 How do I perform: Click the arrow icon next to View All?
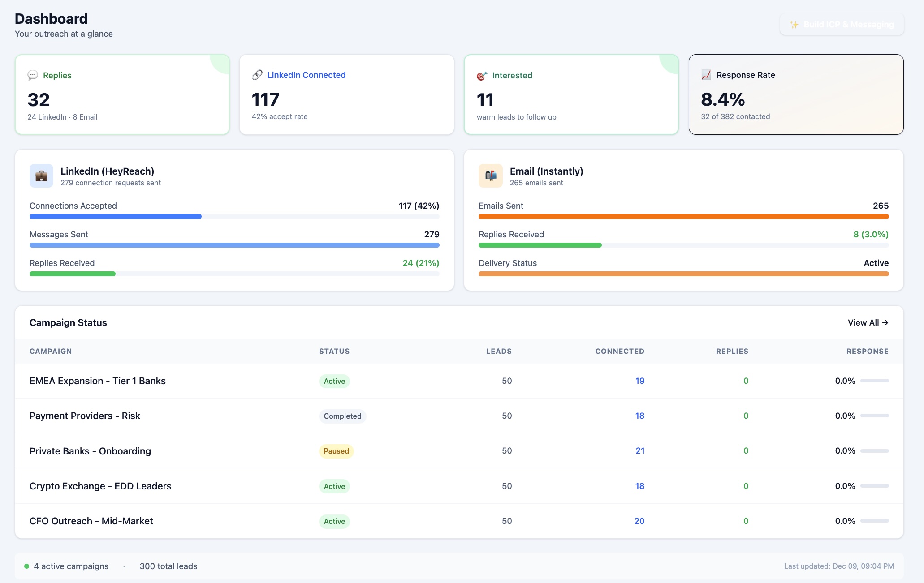tap(885, 322)
